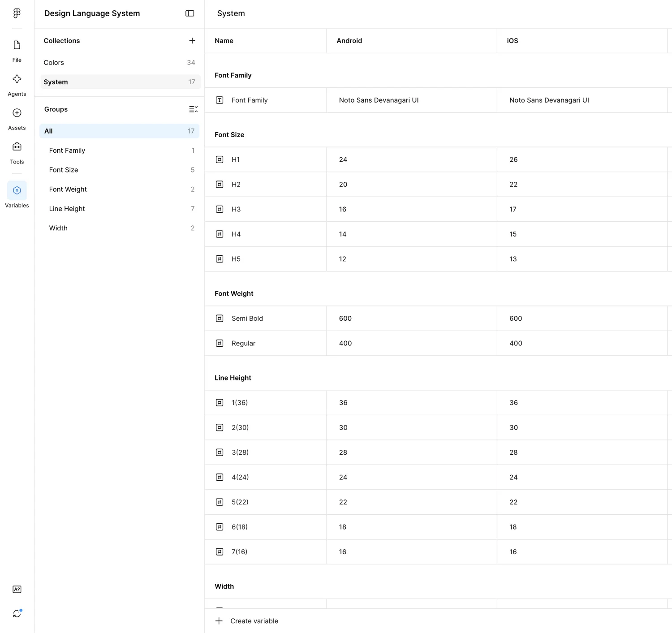The image size is (672, 633).
Task: Click the Figma logo icon
Action: 17,13
